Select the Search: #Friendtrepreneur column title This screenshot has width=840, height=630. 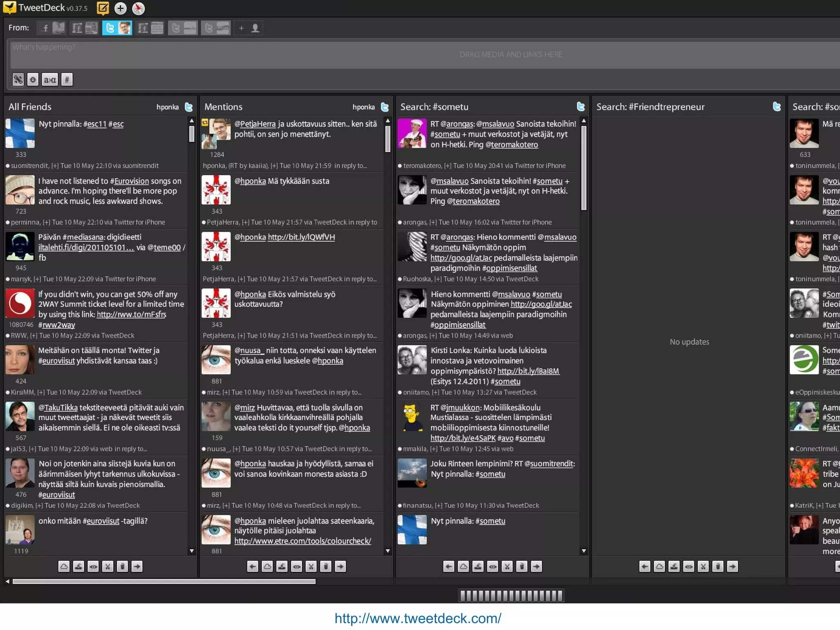651,107
